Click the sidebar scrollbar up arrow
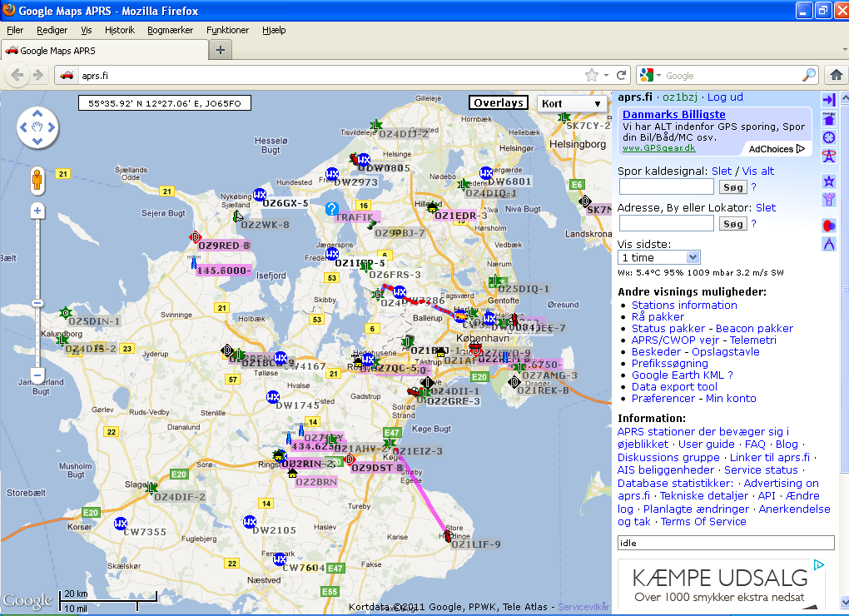849x616 pixels. tap(845, 98)
